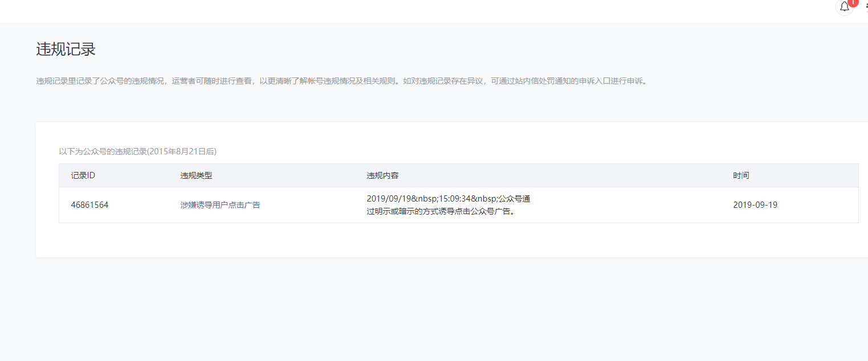
Task: Click 站内信处罚通知 in the description
Action: [543, 81]
